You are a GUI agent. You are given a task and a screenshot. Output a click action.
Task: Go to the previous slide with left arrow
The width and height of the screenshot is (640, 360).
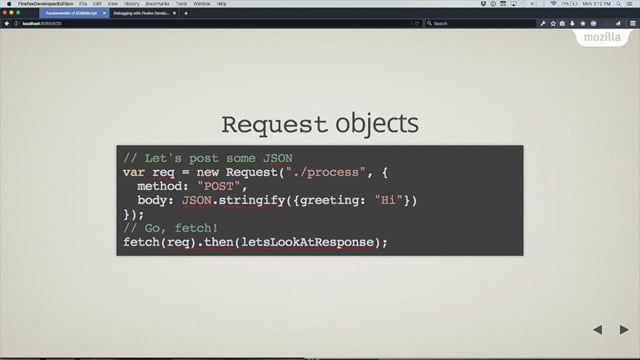[598, 329]
